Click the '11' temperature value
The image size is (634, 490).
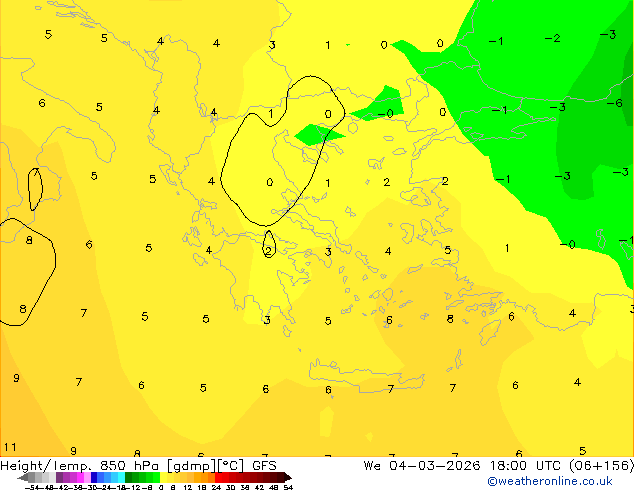[10, 447]
